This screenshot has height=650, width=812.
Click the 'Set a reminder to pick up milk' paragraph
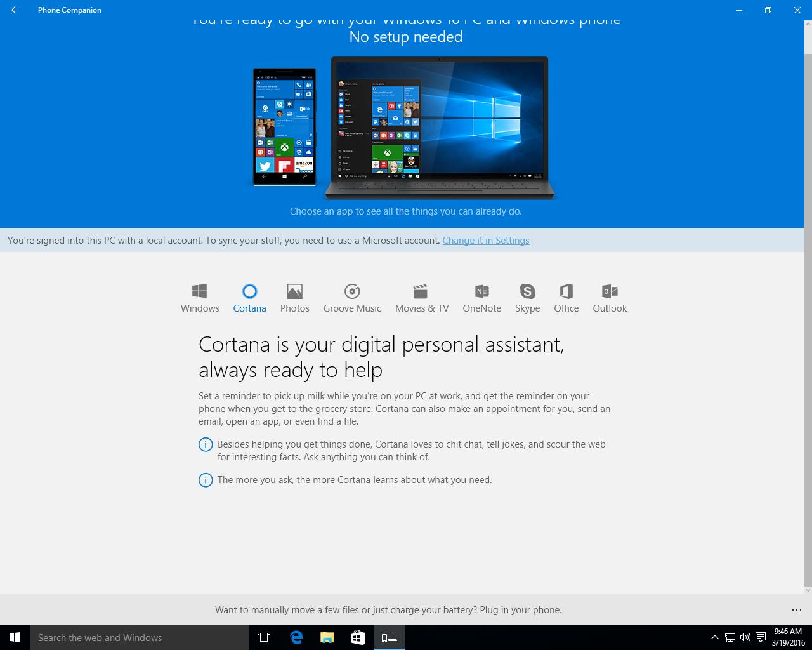pyautogui.click(x=404, y=409)
